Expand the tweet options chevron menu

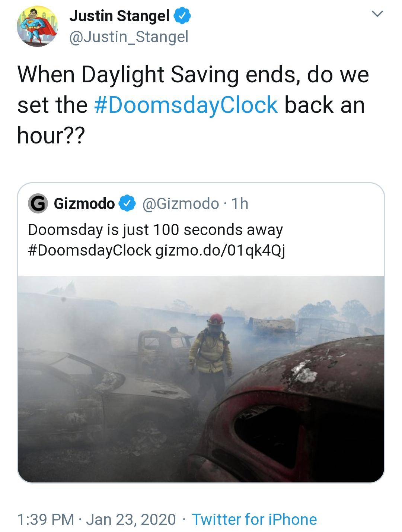[x=377, y=15]
